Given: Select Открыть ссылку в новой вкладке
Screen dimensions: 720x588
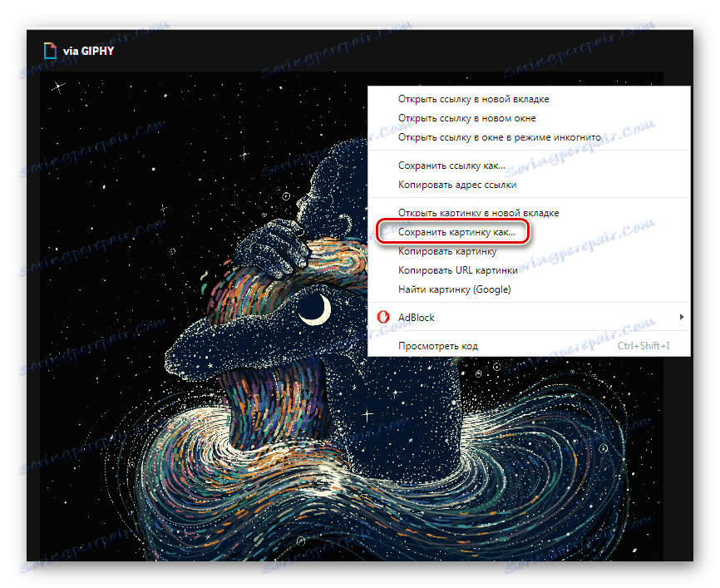Looking at the screenshot, I should pyautogui.click(x=529, y=99).
